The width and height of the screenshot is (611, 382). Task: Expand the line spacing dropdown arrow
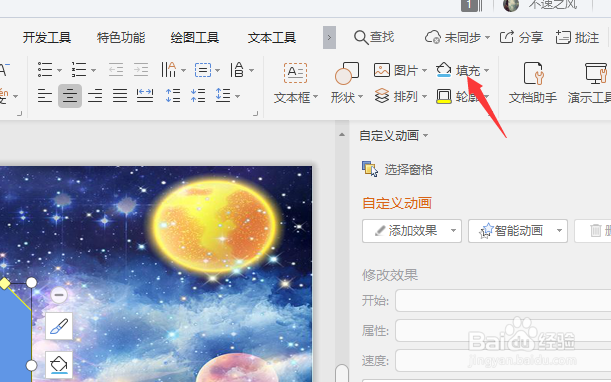click(x=237, y=96)
